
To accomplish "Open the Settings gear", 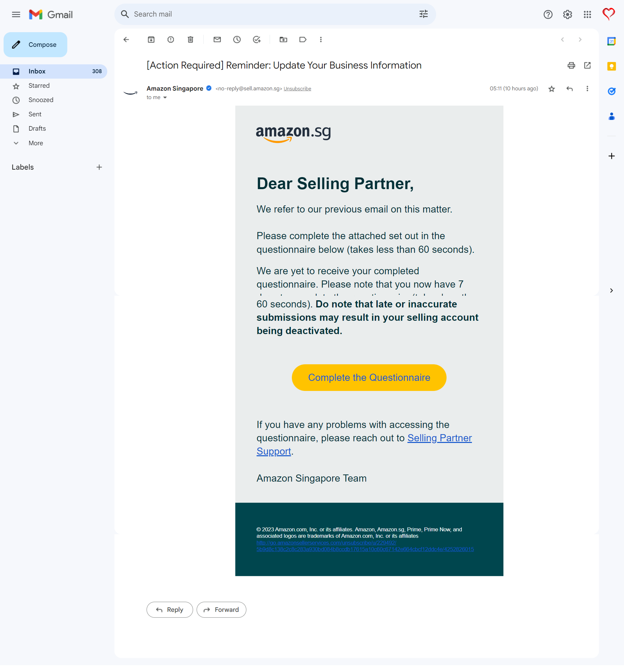I will tap(567, 15).
